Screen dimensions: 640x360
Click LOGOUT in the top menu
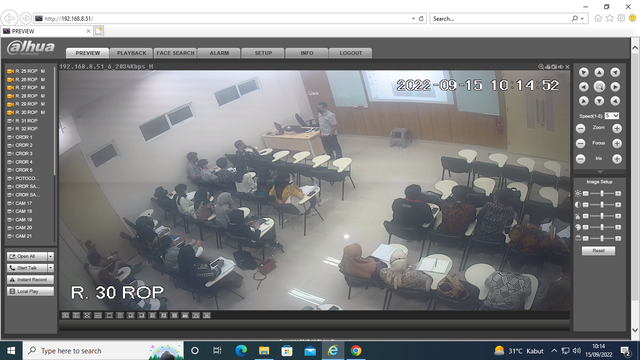[351, 53]
